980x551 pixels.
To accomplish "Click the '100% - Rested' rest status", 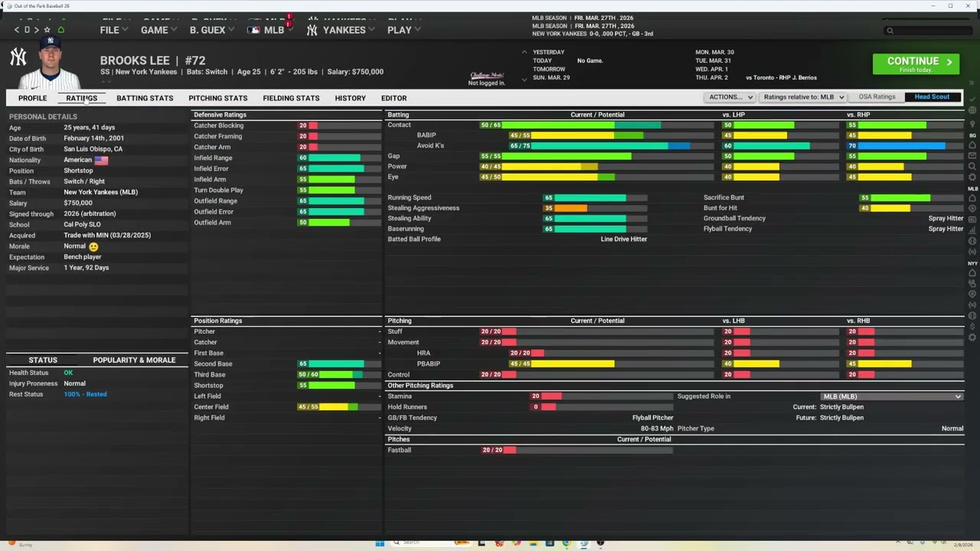I will tap(85, 394).
